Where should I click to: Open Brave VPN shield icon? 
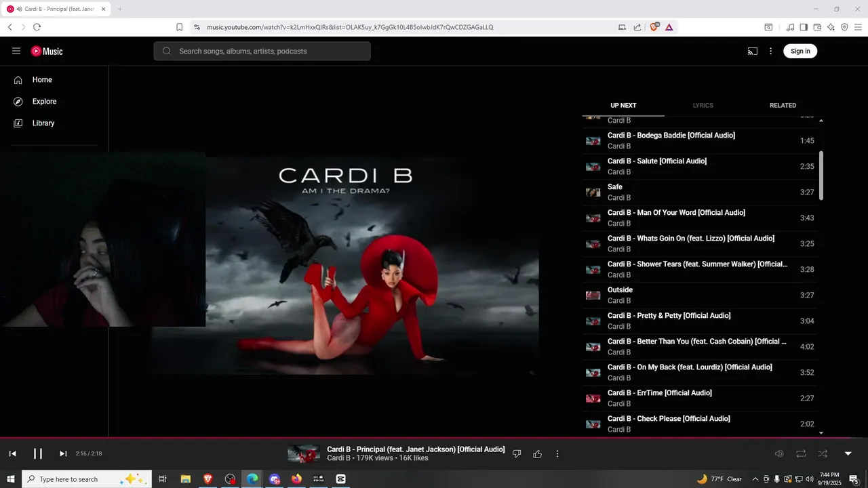point(844,27)
